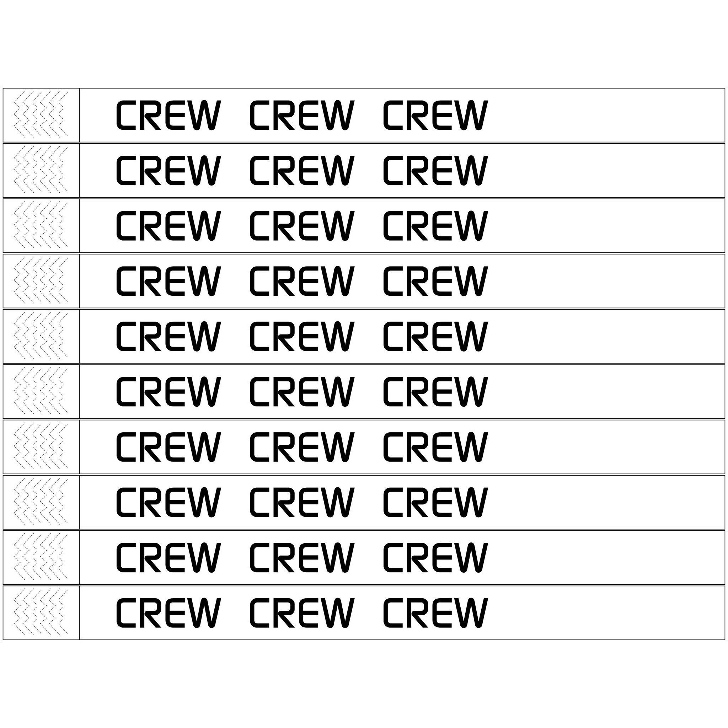Click the adhesive tab pattern on the second wristband
The height and width of the screenshot is (728, 728).
41,170
